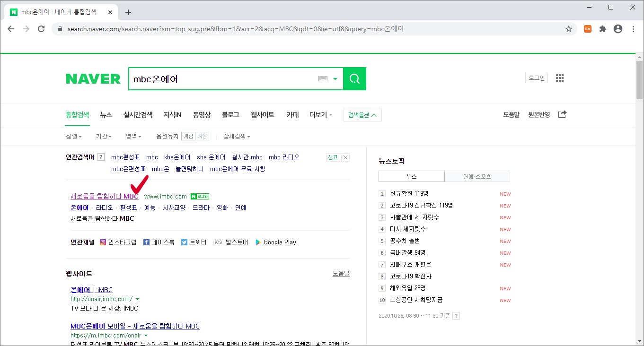This screenshot has width=644, height=346.
Task: Click related search kbs온에어
Action: [x=177, y=157]
